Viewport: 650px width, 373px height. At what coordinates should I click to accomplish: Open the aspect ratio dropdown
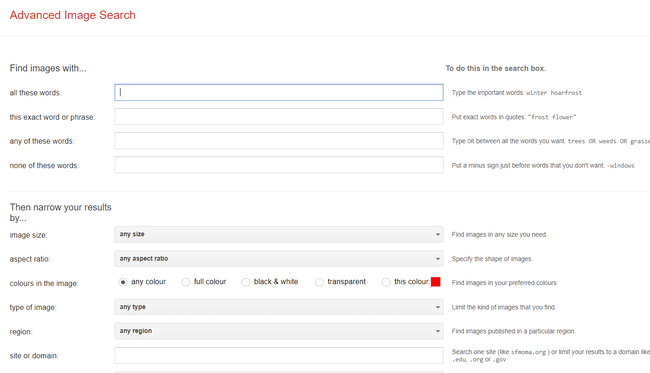point(279,259)
